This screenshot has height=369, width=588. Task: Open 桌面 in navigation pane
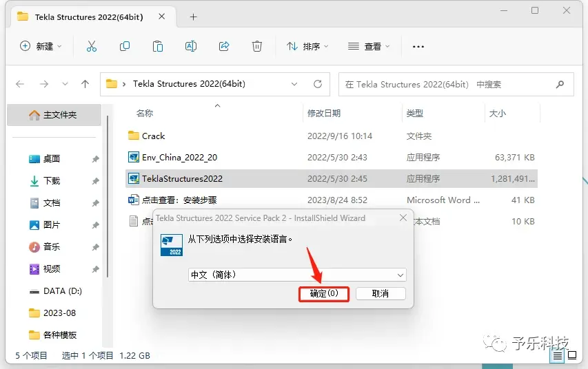52,159
